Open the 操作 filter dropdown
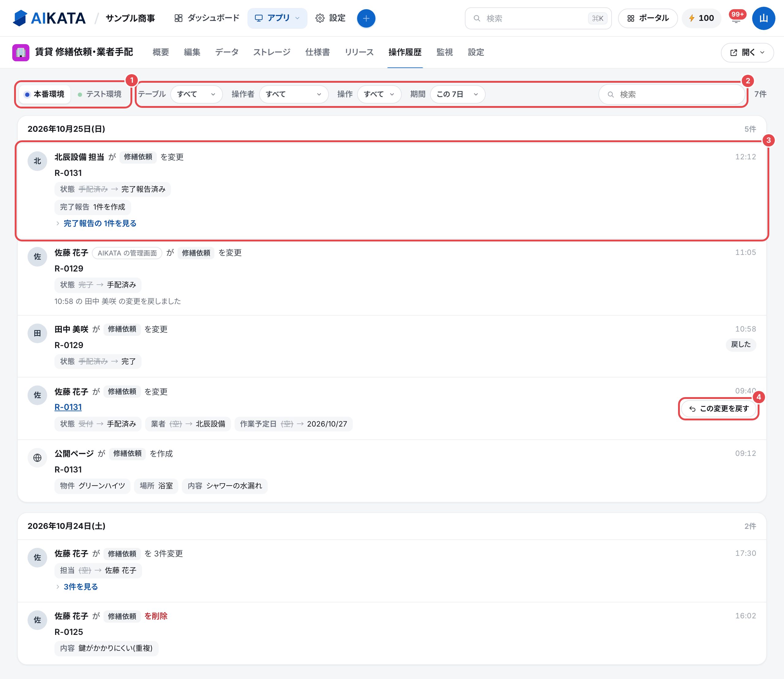Image resolution: width=784 pixels, height=679 pixels. (x=379, y=94)
